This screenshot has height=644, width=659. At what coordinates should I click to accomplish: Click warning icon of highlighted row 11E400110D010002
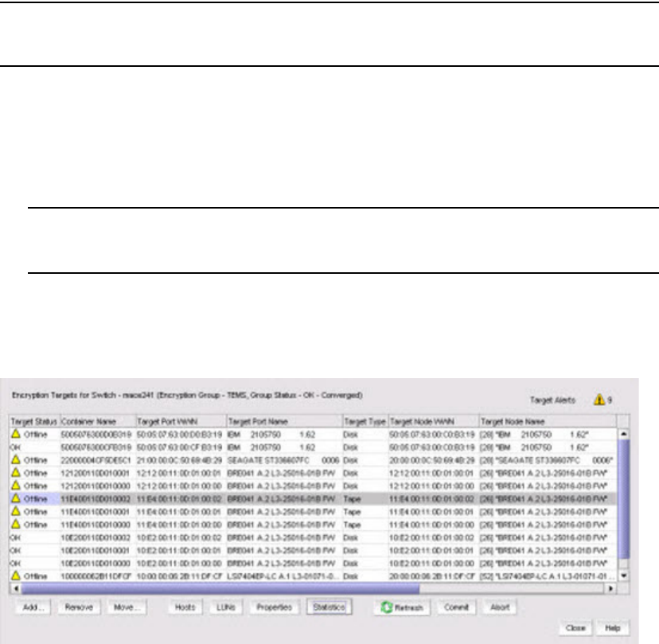pos(16,498)
